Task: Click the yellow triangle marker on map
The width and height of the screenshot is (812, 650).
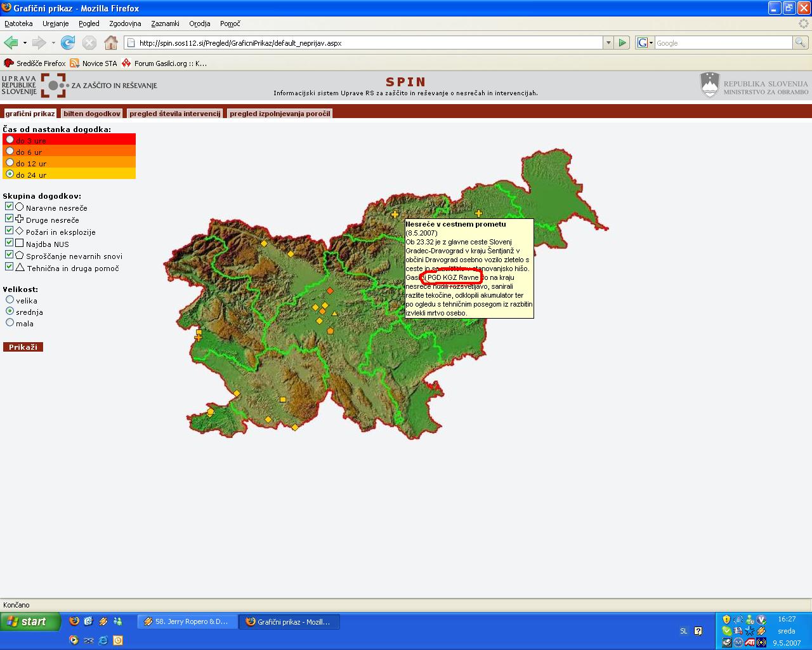Action: 334,314
